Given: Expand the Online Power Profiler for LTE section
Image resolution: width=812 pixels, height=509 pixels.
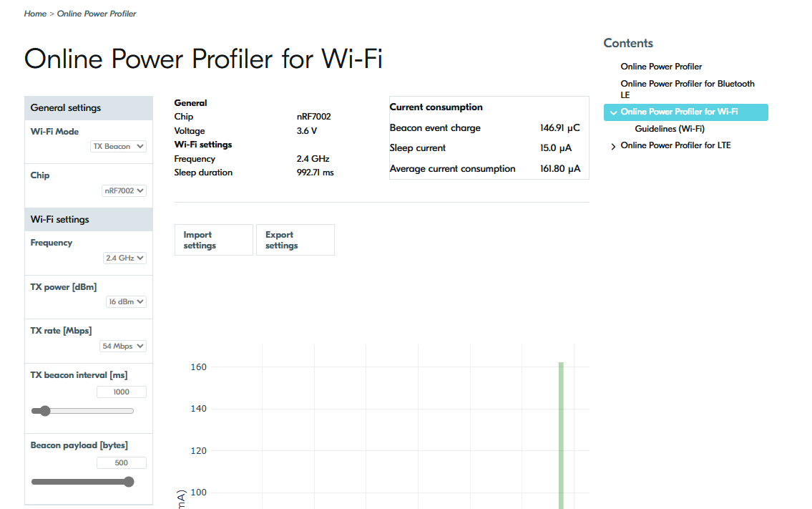Looking at the screenshot, I should (613, 145).
